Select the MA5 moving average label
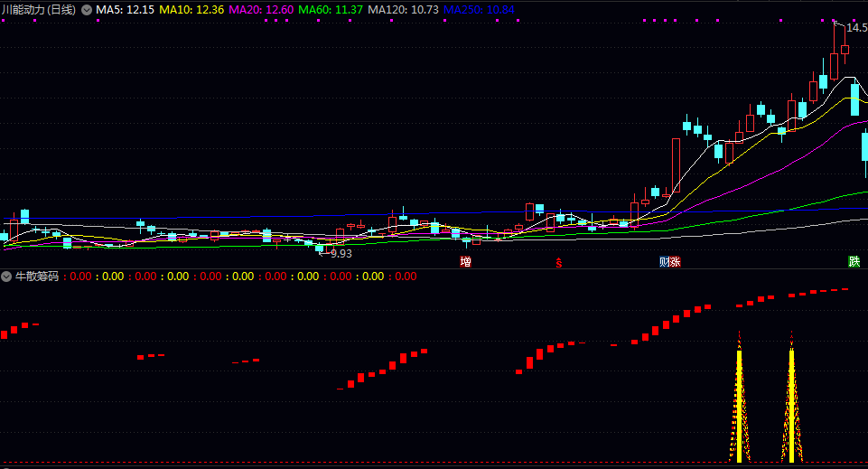The height and width of the screenshot is (469, 868). pyautogui.click(x=125, y=9)
